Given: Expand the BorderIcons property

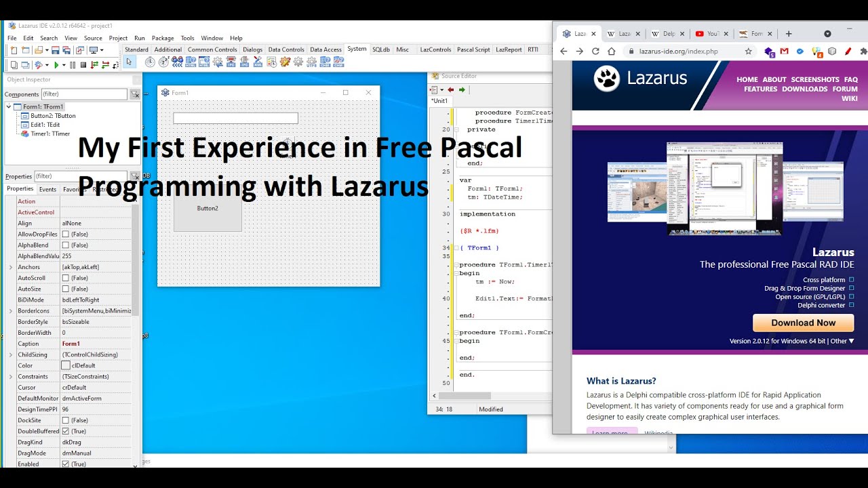Looking at the screenshot, I should tap(10, 310).
